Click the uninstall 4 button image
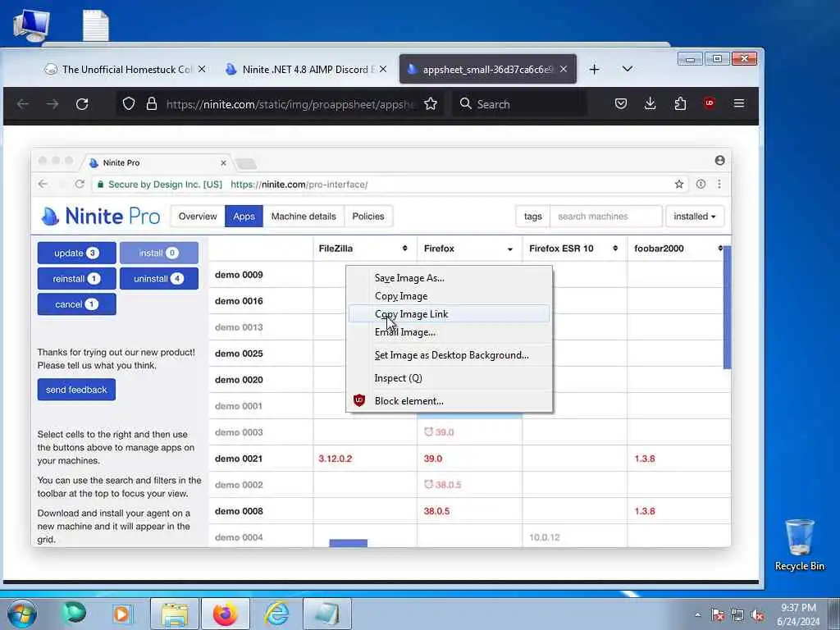This screenshot has height=630, width=840. coord(159,279)
